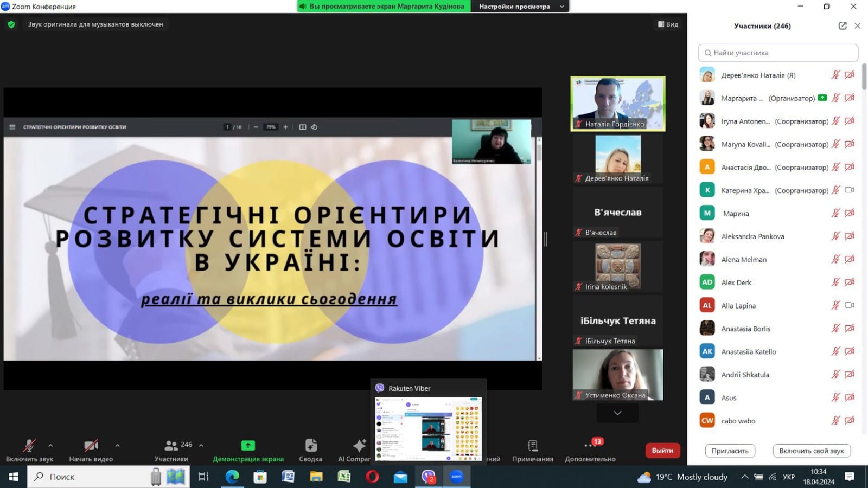Start camera with Начать видео
The height and width of the screenshot is (488, 868).
tap(91, 451)
